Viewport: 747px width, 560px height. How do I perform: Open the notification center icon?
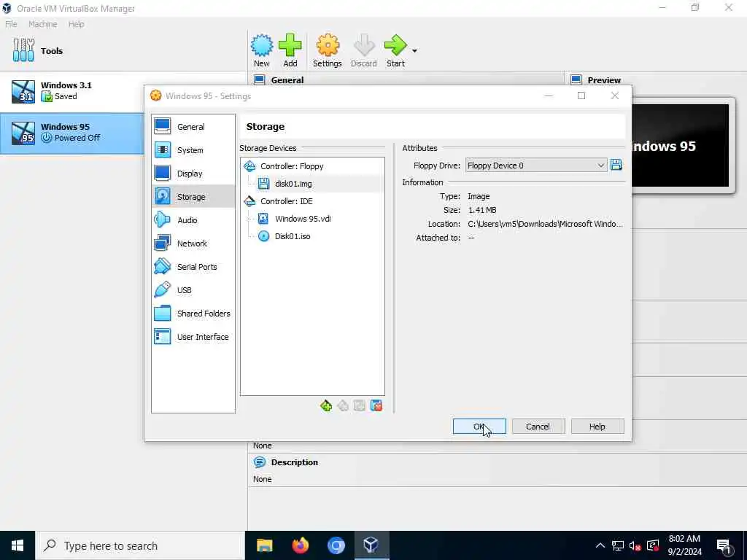[x=724, y=547]
